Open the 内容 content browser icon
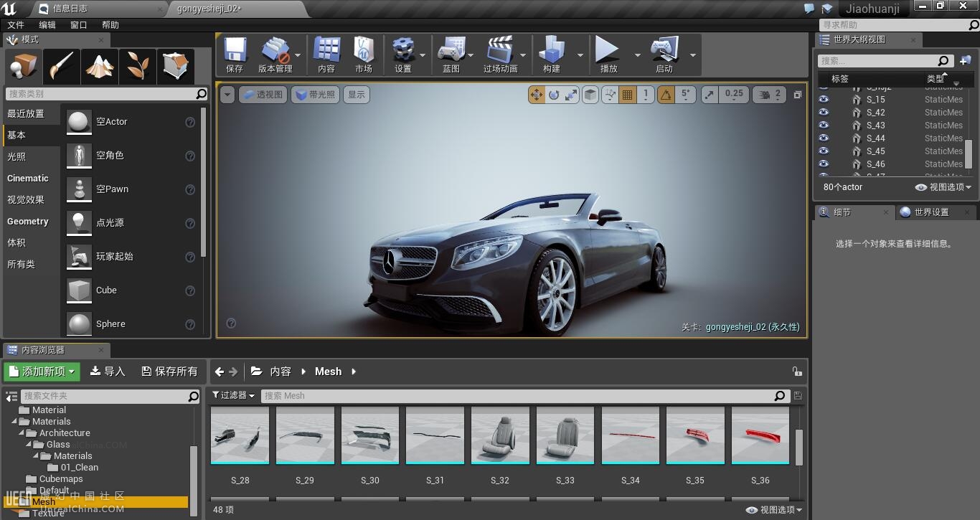The height and width of the screenshot is (520, 980). pos(326,55)
